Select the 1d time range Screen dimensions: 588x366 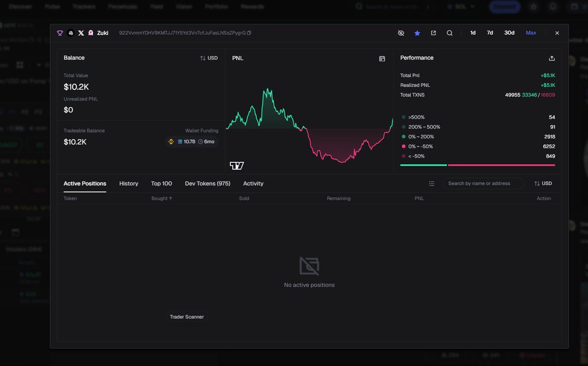(x=473, y=33)
